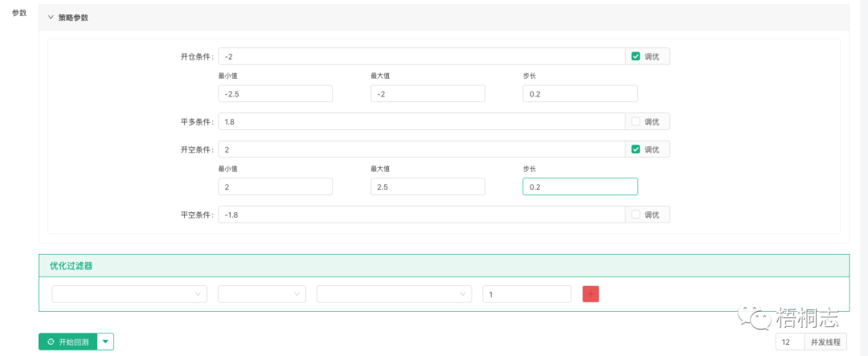The width and height of the screenshot is (868, 356).
Task: Click the 平多条件 value input field
Action: (x=421, y=121)
